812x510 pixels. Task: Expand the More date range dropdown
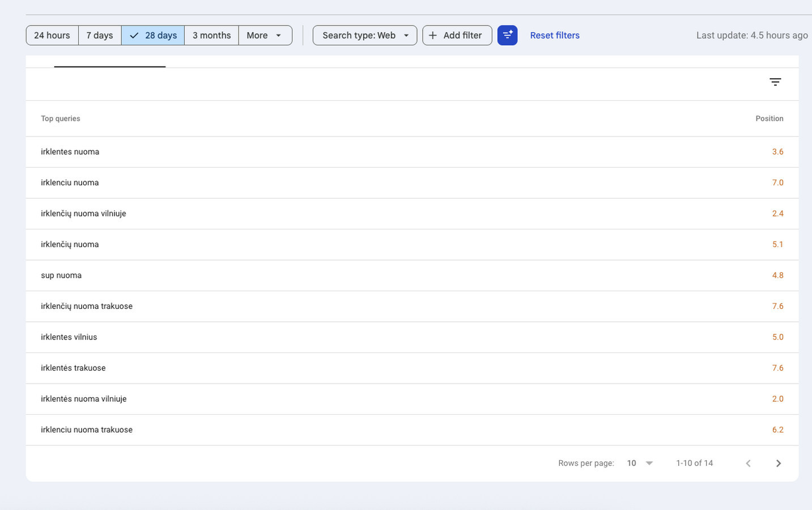pos(265,35)
